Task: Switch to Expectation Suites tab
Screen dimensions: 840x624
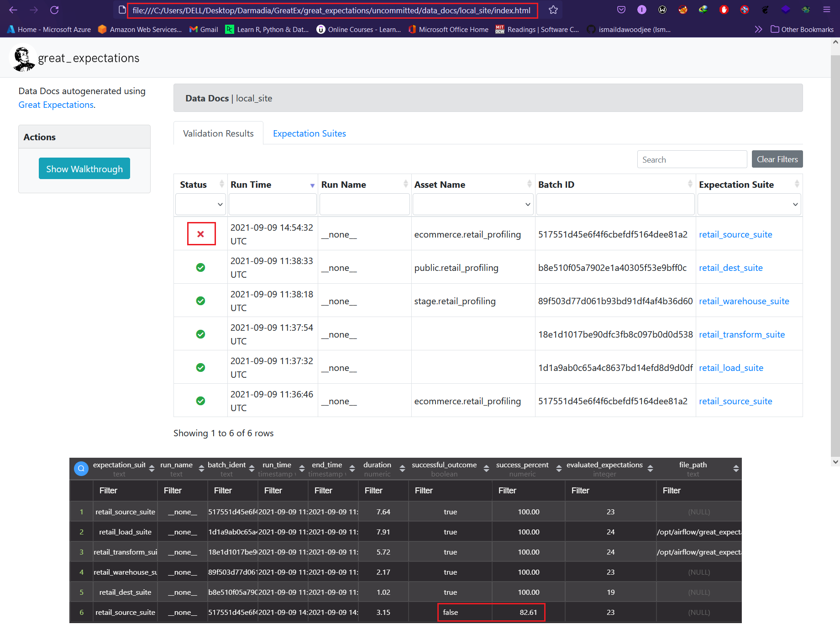Action: pyautogui.click(x=309, y=133)
